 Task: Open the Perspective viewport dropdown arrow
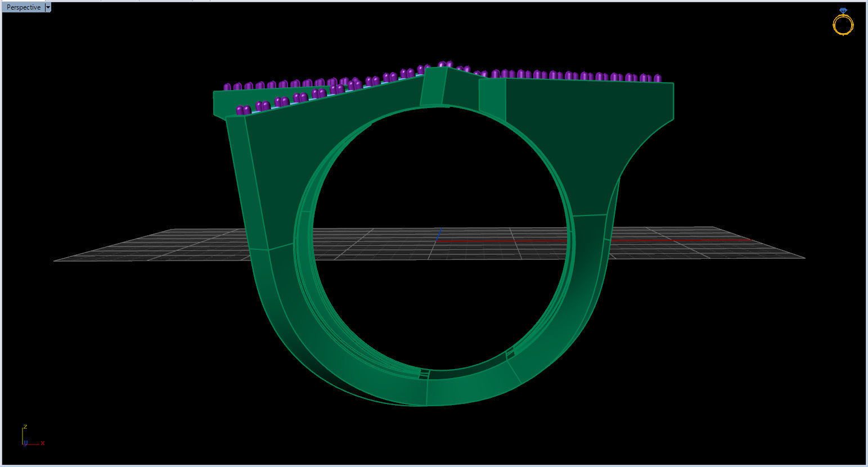(48, 7)
